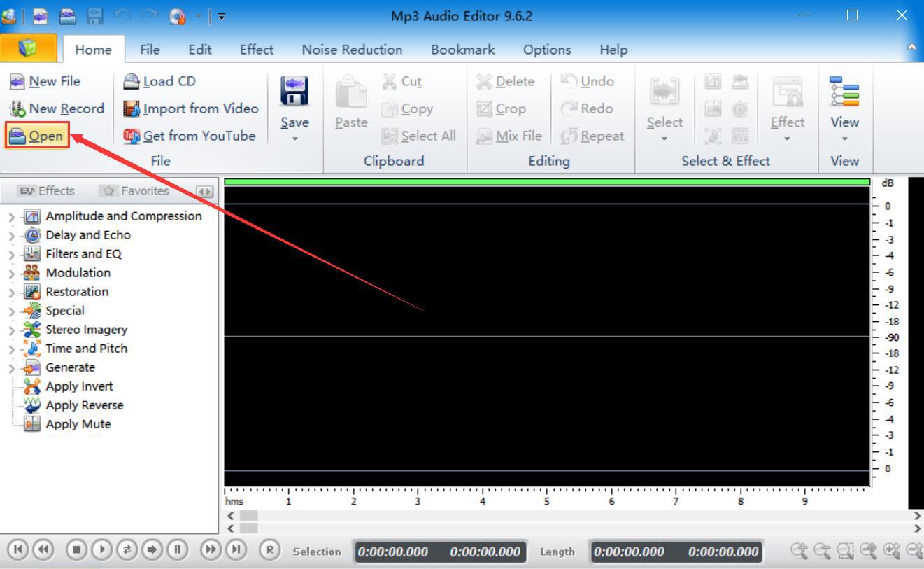Expand the Restoration effects category
Viewport: 924px width, 569px height.
coord(10,291)
